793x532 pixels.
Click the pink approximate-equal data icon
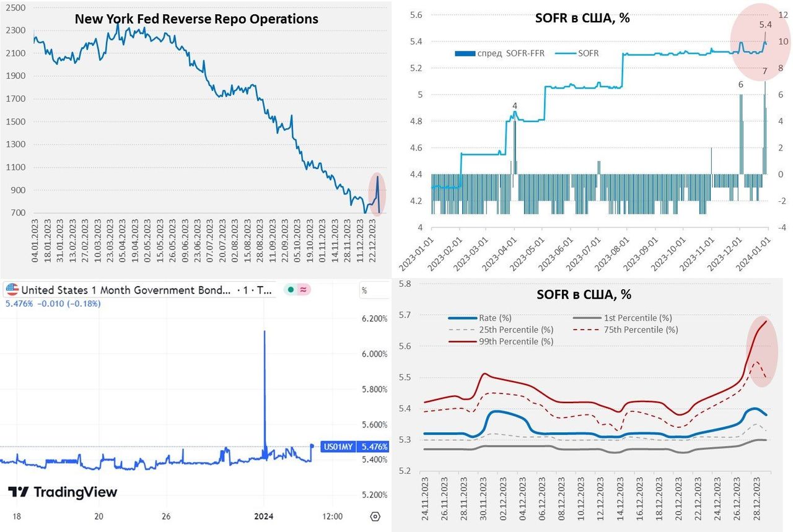click(x=304, y=289)
